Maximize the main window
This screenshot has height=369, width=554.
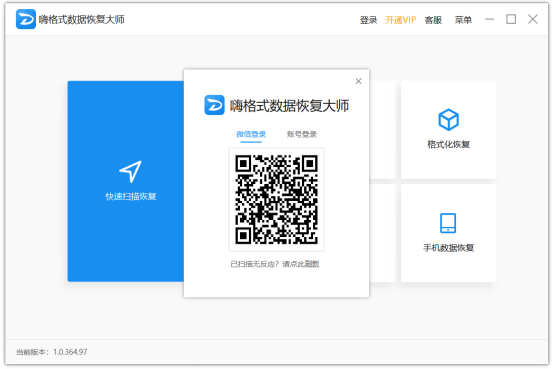pos(511,19)
